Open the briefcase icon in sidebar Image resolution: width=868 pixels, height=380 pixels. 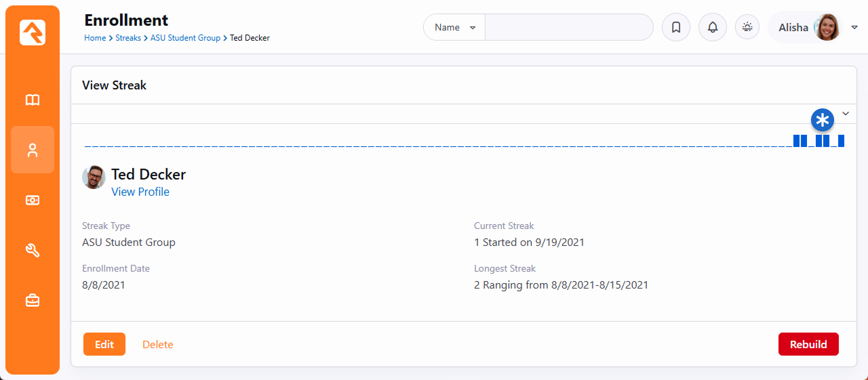(33, 301)
